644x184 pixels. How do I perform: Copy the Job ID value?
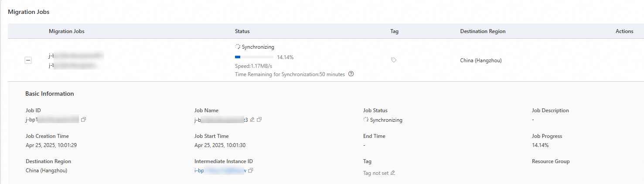point(83,120)
